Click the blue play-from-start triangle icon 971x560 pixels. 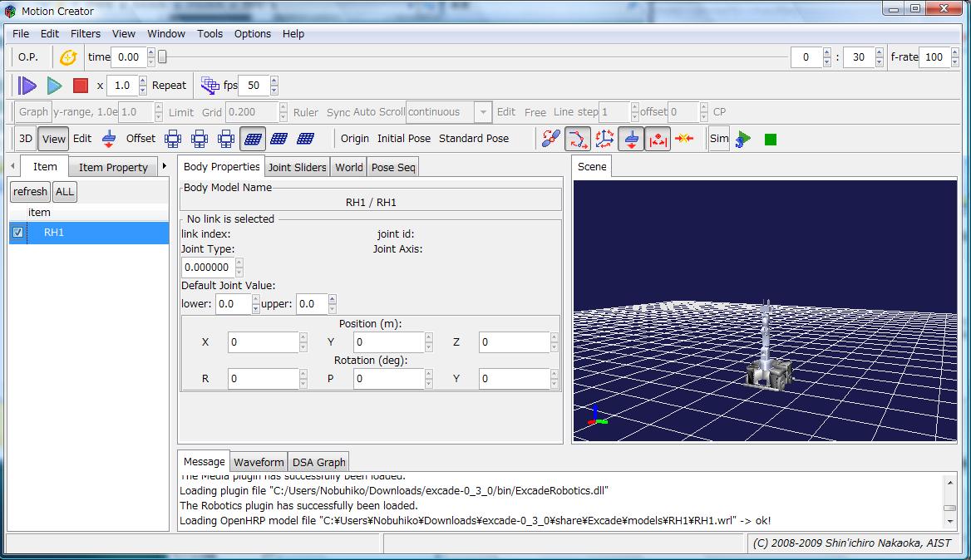tap(27, 86)
